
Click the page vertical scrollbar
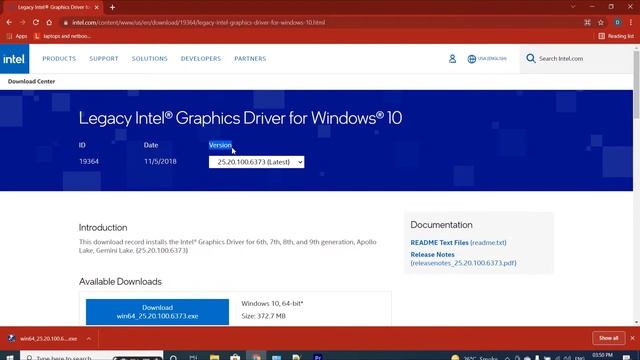pyautogui.click(x=636, y=85)
